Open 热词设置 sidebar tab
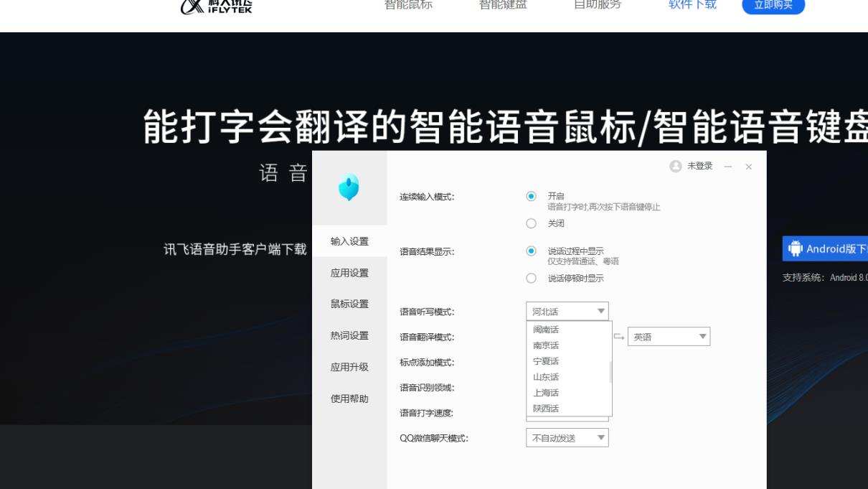The width and height of the screenshot is (868, 489). coord(349,335)
